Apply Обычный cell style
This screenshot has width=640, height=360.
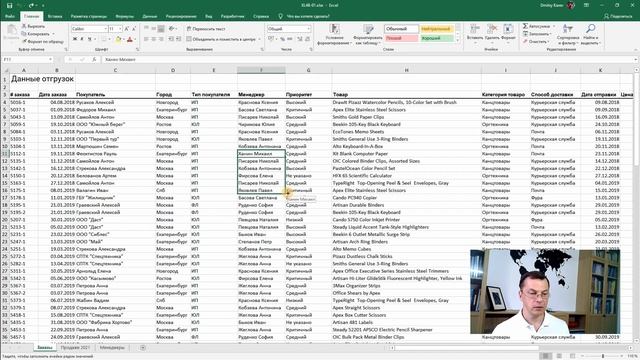click(x=401, y=29)
